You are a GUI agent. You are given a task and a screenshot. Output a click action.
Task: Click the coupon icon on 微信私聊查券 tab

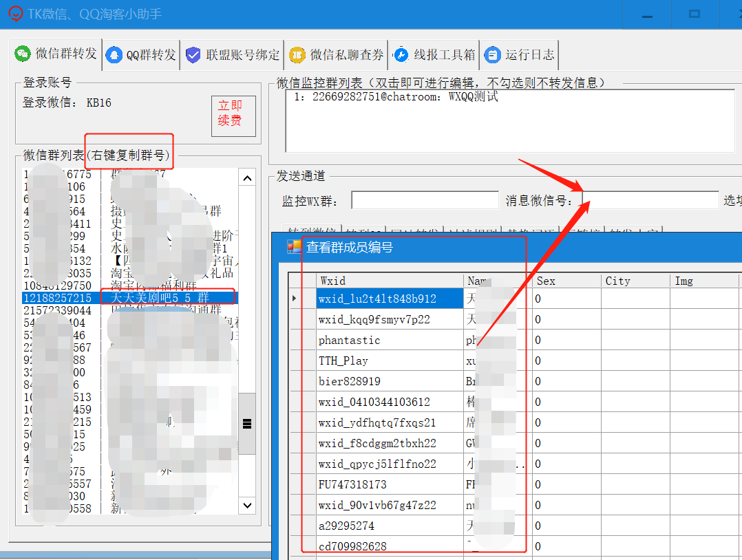click(x=297, y=55)
